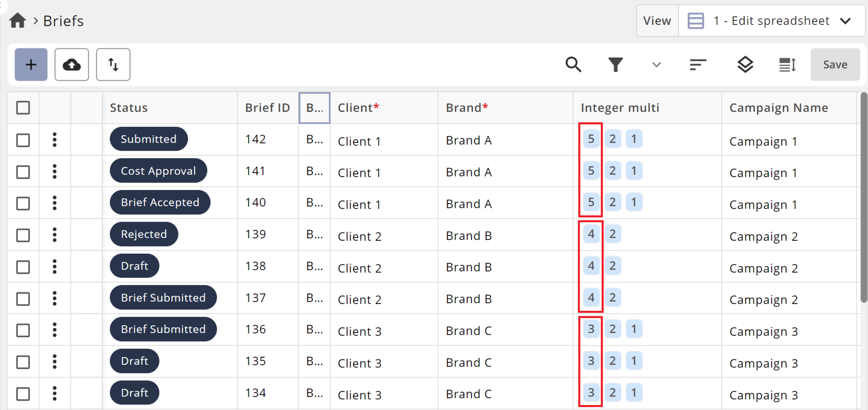Screen dimensions: 868x410
Task: Click the vertical scrollbar of the table
Action: (x=864, y=197)
